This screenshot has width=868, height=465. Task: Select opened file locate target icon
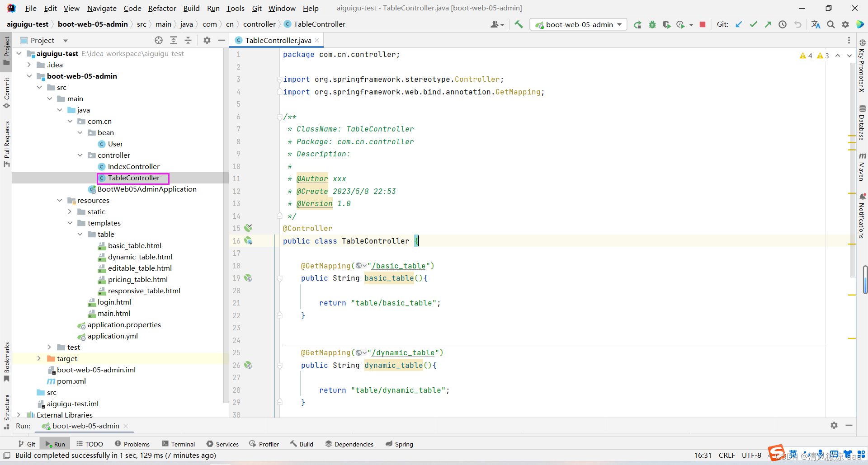(x=159, y=40)
